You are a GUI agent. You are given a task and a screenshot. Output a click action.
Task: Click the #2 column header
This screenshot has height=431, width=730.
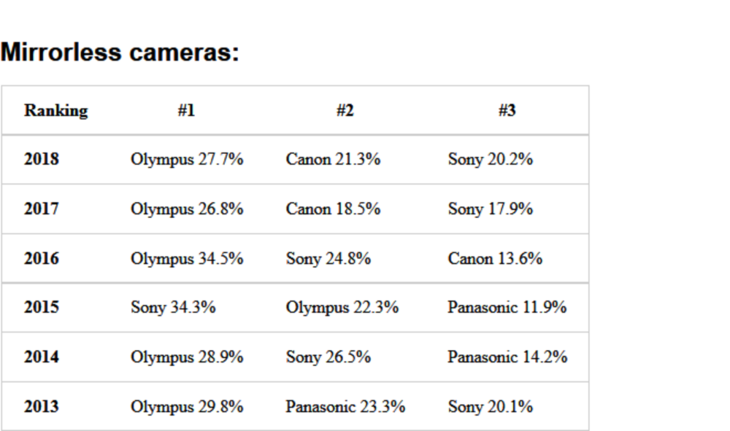tap(345, 110)
